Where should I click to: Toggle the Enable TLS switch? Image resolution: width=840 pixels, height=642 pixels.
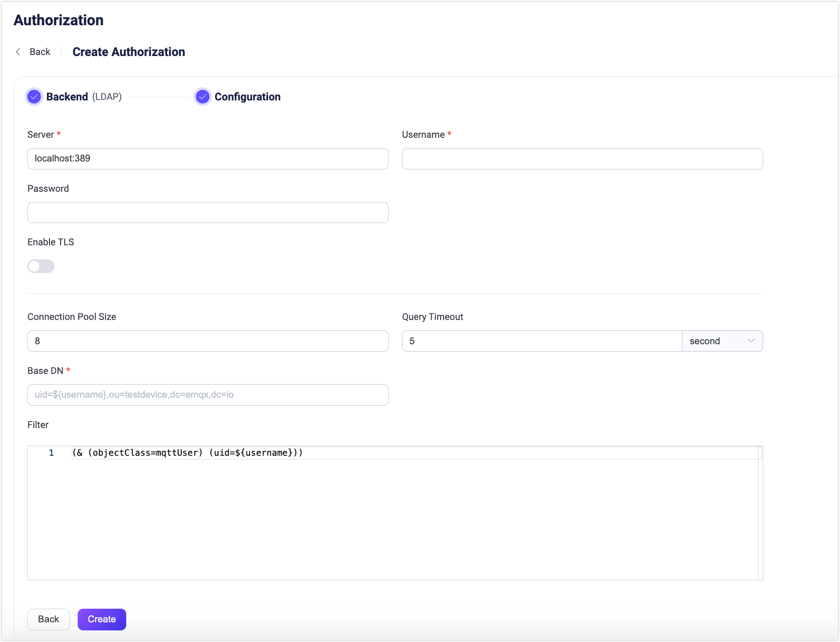[x=41, y=266]
